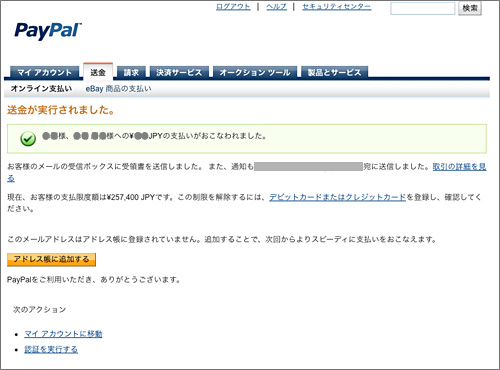Click the デビットカードまたはクレジットカード link

click(x=337, y=197)
